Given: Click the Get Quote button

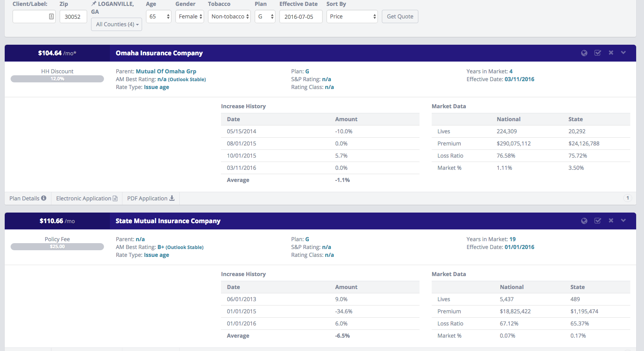Looking at the screenshot, I should tap(400, 16).
